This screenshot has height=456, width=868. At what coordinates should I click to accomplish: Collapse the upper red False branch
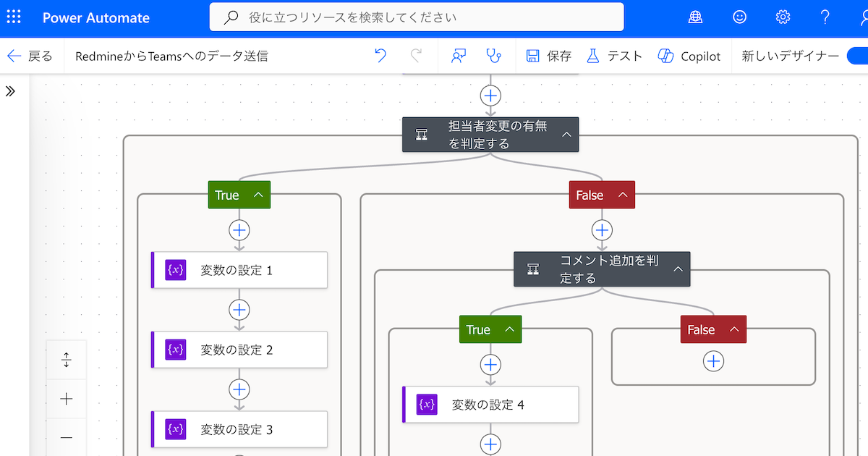pos(622,195)
